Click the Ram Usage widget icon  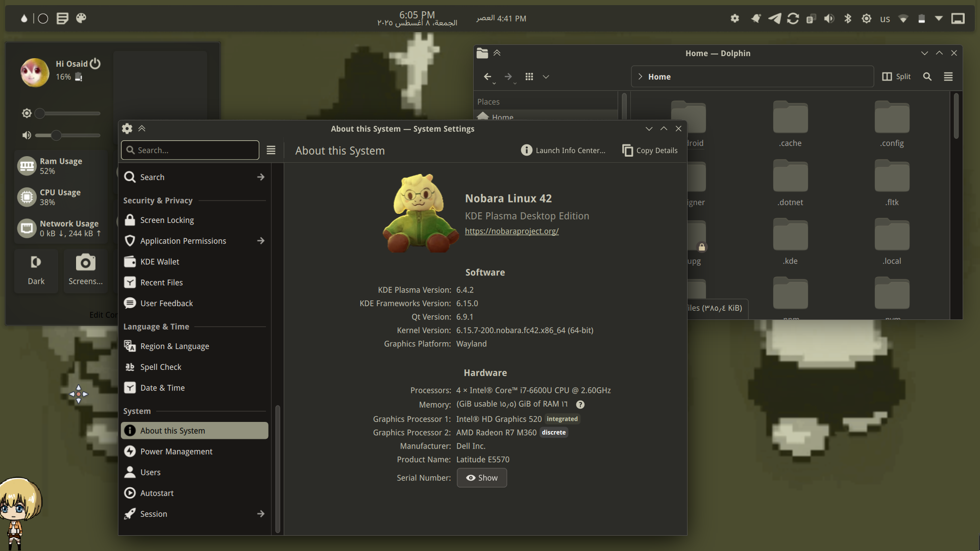[x=27, y=166]
